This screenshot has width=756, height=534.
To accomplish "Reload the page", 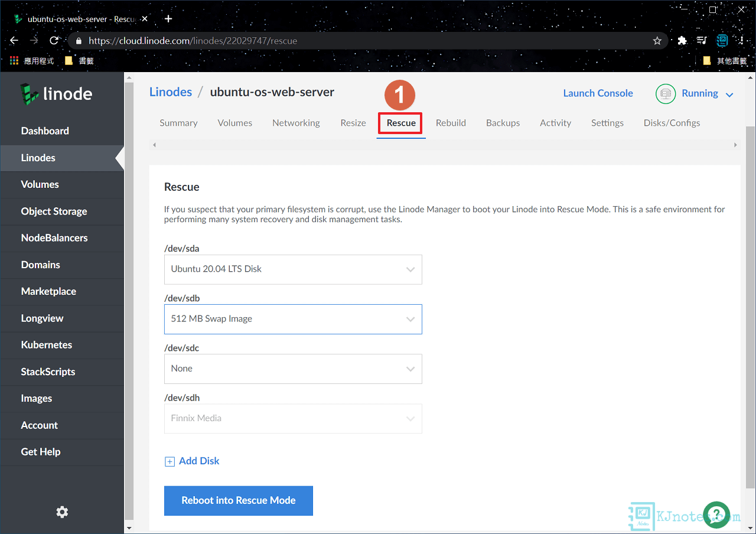I will (54, 41).
